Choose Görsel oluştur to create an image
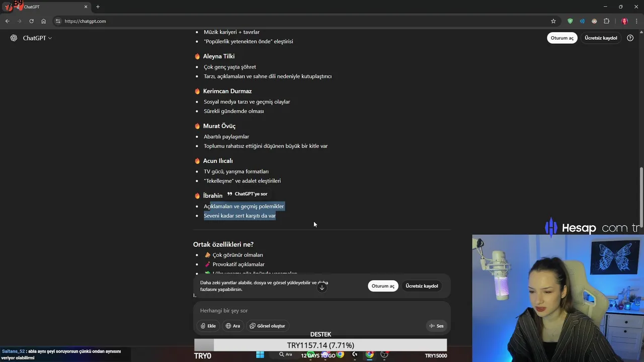The width and height of the screenshot is (644, 362). [267, 326]
